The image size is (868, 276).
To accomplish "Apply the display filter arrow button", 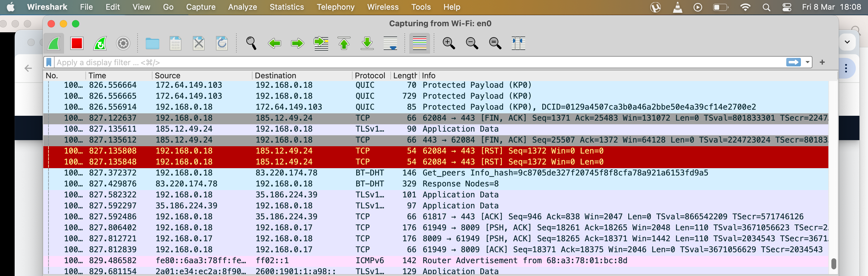I will click(793, 62).
